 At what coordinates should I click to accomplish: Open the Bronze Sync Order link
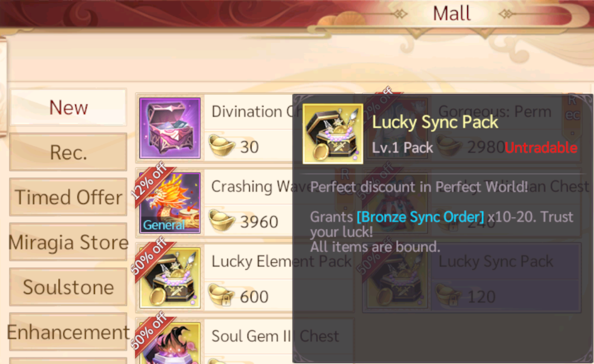tap(420, 217)
